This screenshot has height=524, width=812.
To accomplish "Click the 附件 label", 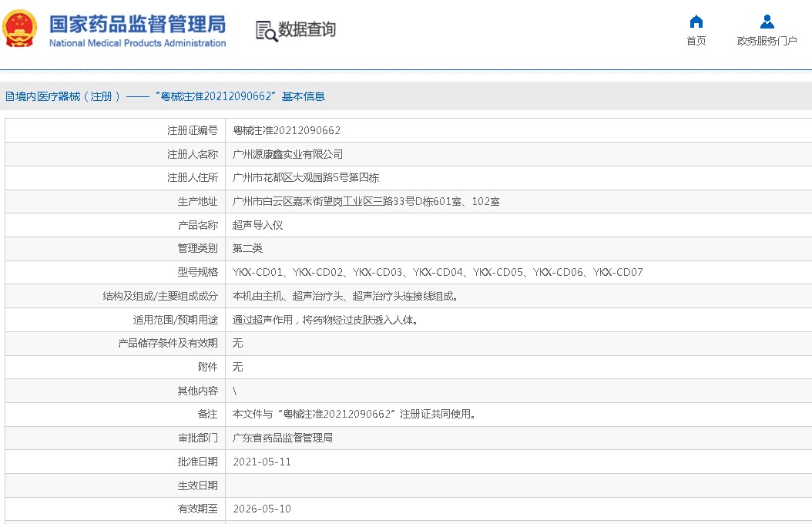I will point(208,367).
